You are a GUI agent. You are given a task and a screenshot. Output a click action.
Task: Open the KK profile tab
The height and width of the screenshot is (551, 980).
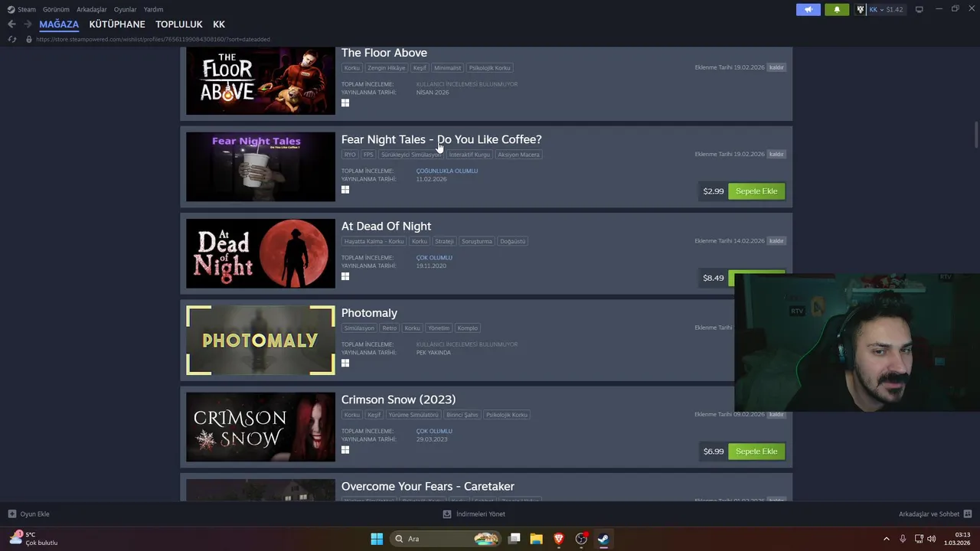tap(219, 24)
